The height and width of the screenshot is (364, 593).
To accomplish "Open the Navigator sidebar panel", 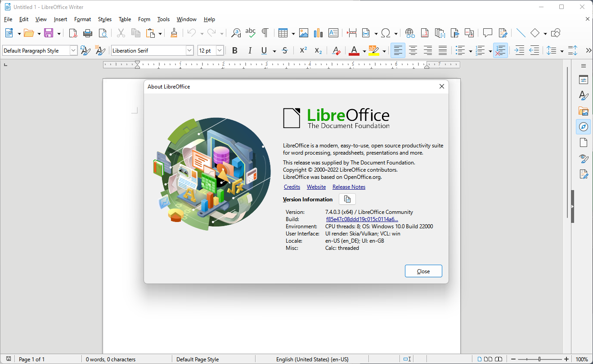I will click(x=583, y=127).
